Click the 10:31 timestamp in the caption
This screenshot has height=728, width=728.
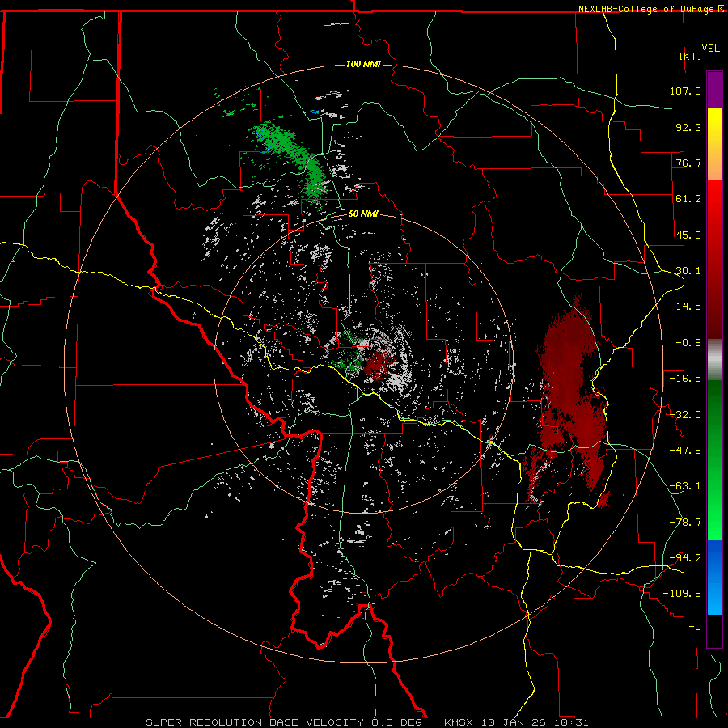click(x=573, y=722)
